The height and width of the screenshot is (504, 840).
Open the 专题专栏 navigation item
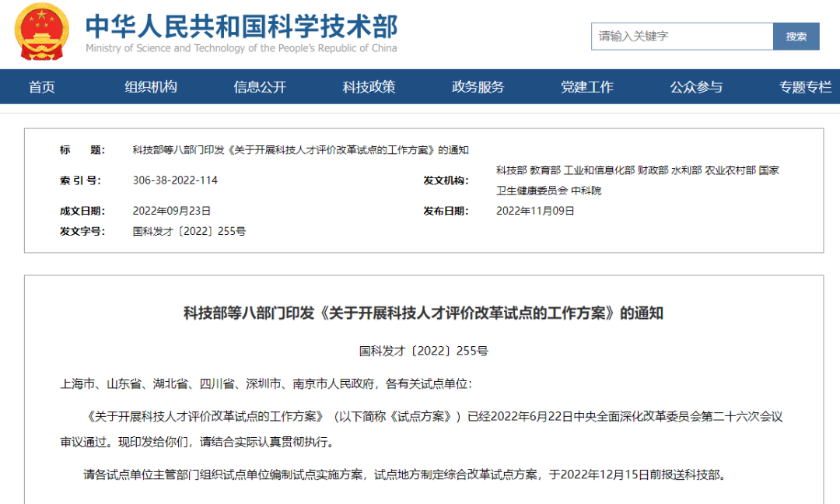pyautogui.click(x=805, y=87)
